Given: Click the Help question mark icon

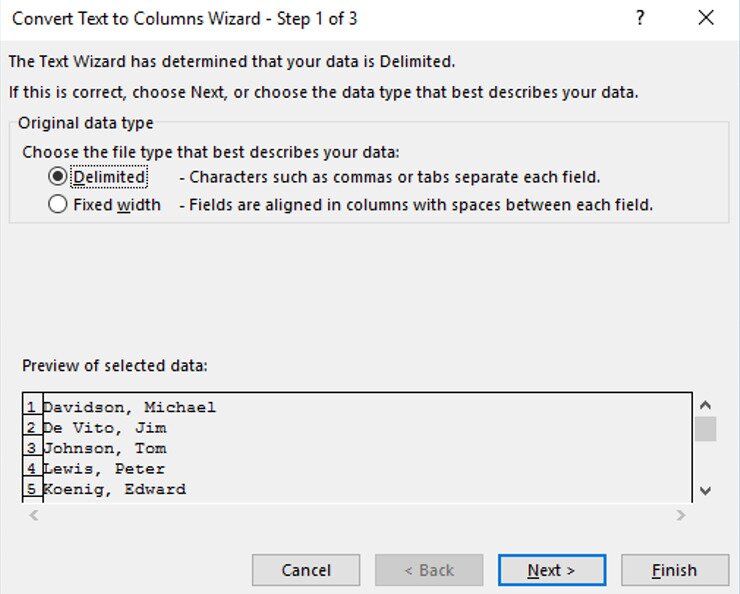Looking at the screenshot, I should click(x=640, y=18).
